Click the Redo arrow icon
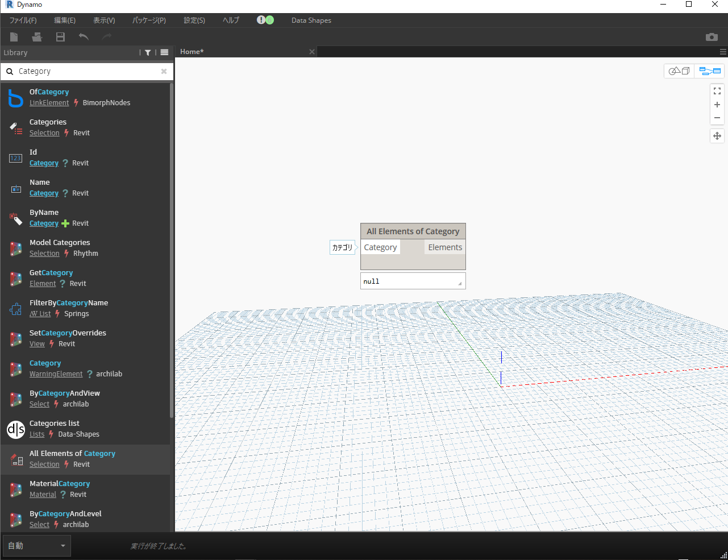 click(x=107, y=37)
